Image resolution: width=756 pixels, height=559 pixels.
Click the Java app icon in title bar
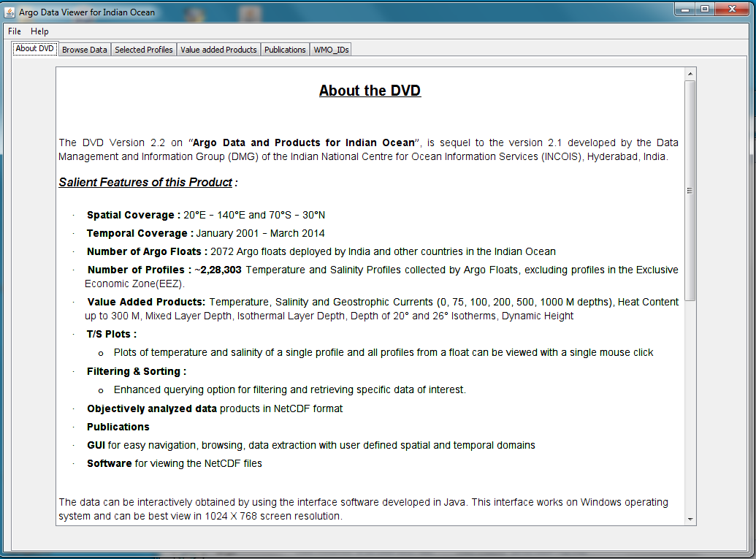pyautogui.click(x=9, y=12)
